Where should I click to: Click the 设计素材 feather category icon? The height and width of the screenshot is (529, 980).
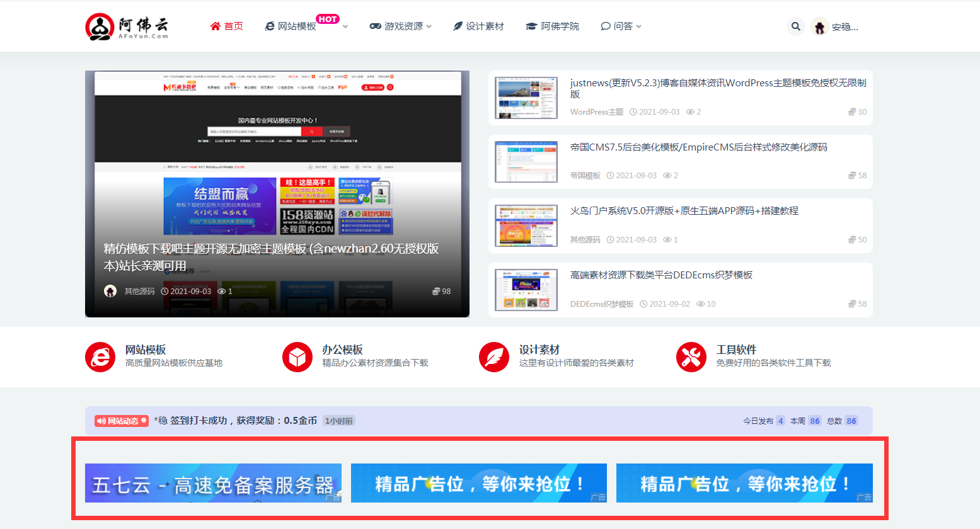coord(494,356)
